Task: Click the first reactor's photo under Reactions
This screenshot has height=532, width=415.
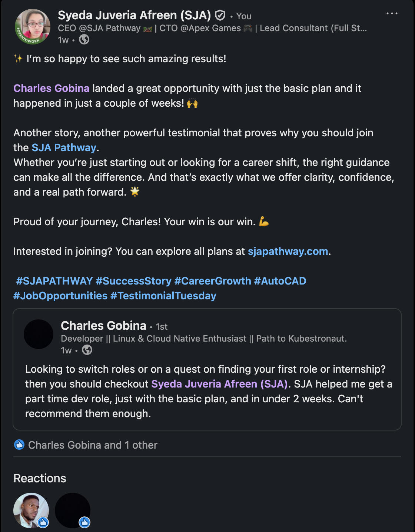Action: click(x=31, y=510)
